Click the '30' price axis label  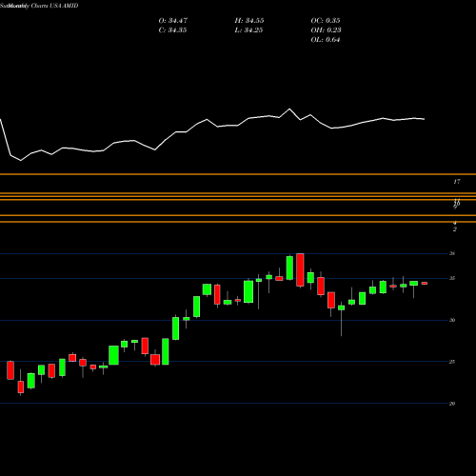point(452,320)
